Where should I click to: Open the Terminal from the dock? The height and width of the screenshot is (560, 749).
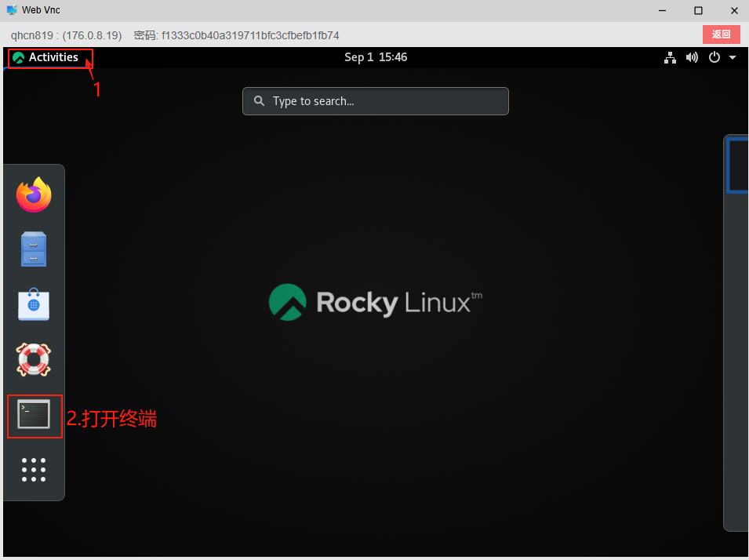[x=34, y=414]
